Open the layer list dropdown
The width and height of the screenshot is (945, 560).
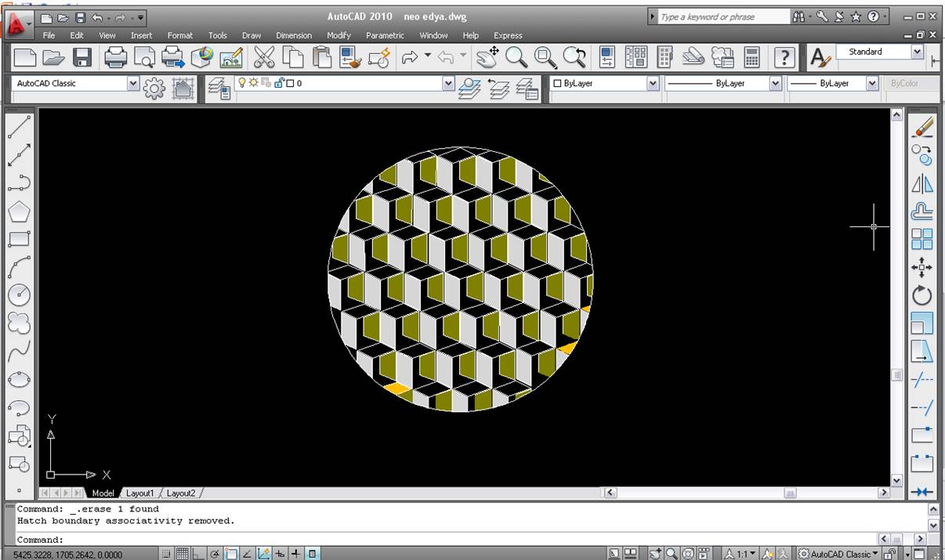[448, 83]
